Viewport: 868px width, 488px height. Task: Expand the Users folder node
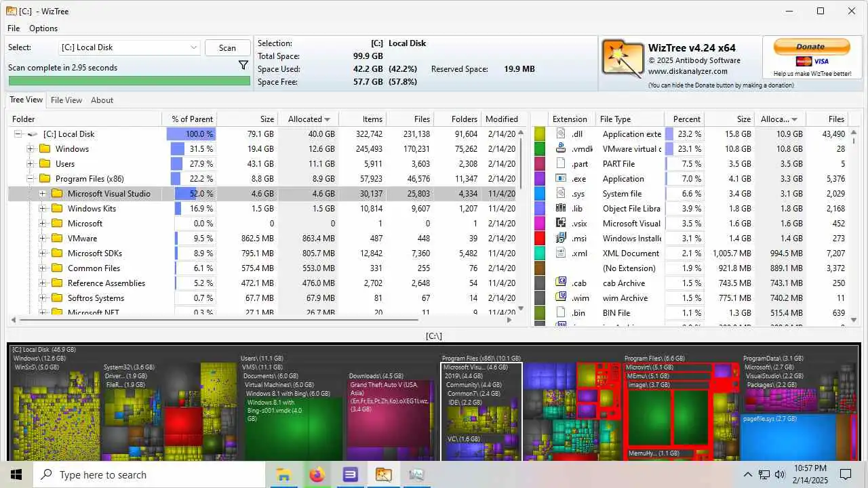(x=31, y=164)
